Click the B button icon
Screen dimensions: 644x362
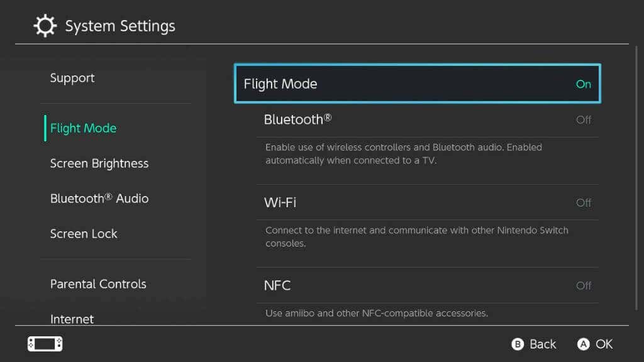pyautogui.click(x=518, y=344)
